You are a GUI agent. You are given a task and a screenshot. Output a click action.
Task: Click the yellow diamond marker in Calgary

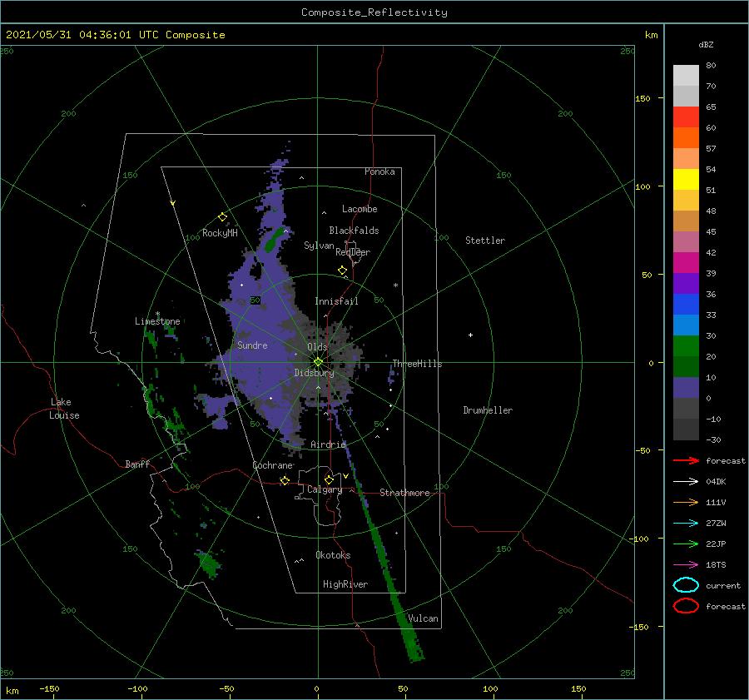pyautogui.click(x=329, y=479)
